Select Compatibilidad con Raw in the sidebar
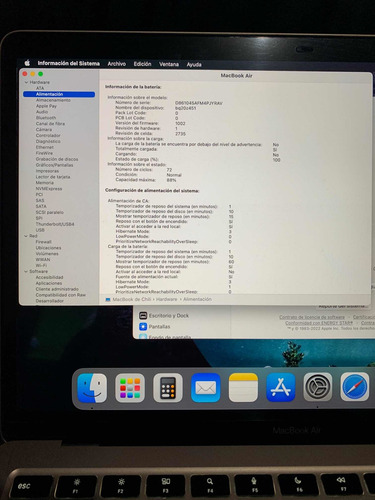Viewport: 375px width, 500px height. 61,295
